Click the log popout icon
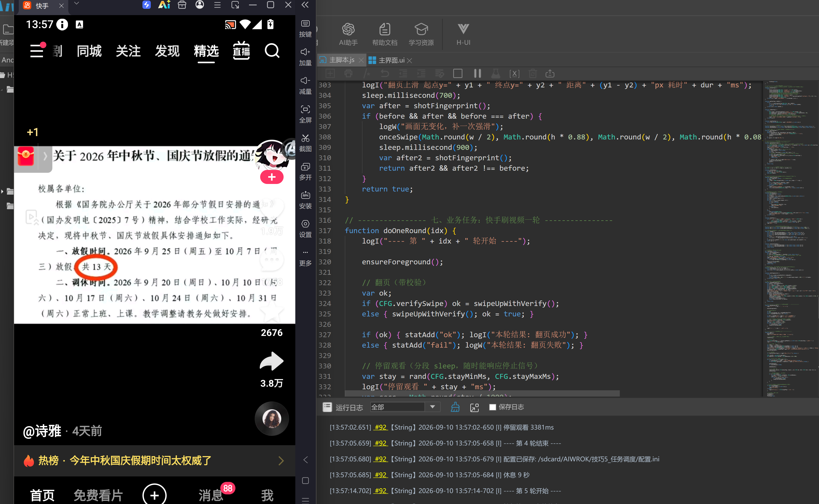 (474, 407)
